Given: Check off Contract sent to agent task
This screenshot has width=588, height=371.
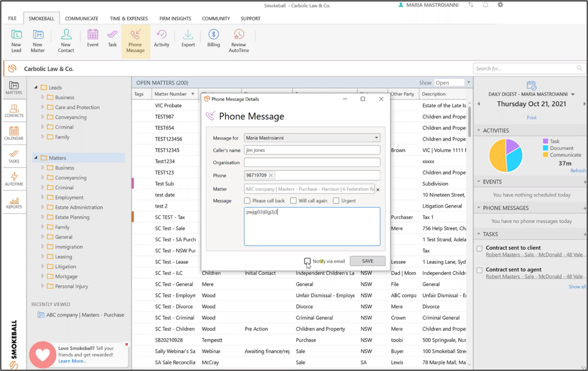Looking at the screenshot, I should pos(479,270).
